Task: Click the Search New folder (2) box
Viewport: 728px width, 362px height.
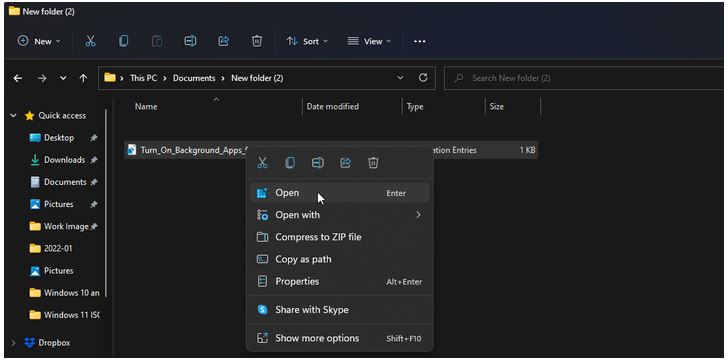Action: 585,78
